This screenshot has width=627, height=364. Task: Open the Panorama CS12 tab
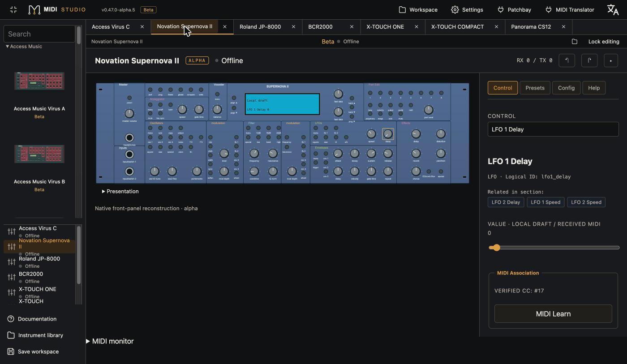pos(531,27)
